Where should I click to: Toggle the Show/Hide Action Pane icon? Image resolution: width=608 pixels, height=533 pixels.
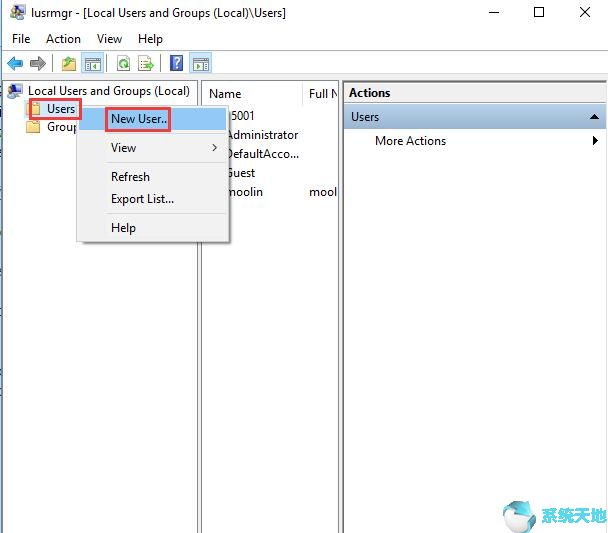click(201, 63)
